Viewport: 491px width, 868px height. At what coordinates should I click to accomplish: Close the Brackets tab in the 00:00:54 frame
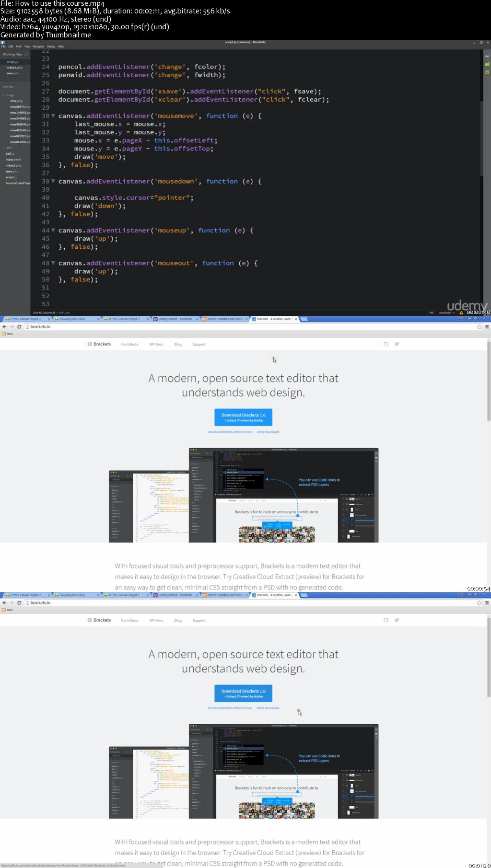(296, 319)
